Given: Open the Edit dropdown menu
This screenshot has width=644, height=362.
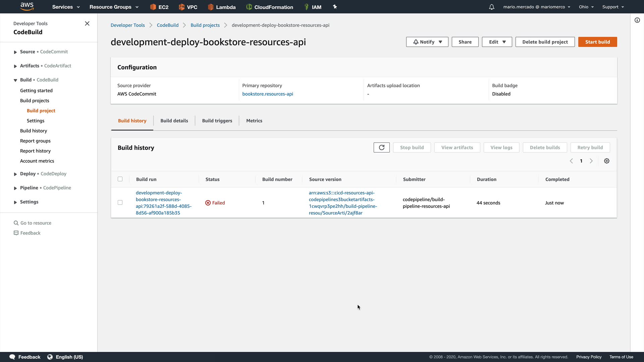Looking at the screenshot, I should click(497, 42).
